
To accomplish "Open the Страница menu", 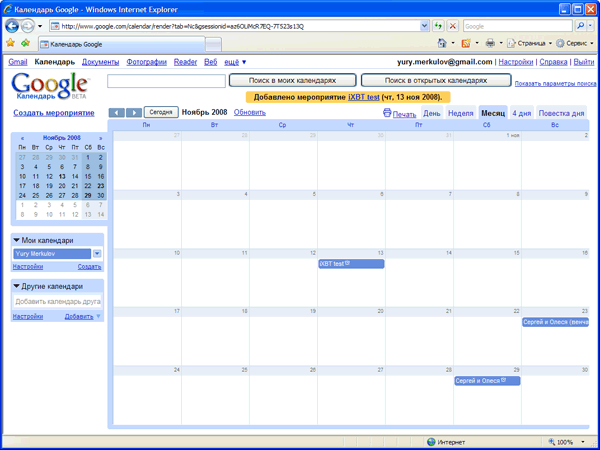I will [530, 43].
